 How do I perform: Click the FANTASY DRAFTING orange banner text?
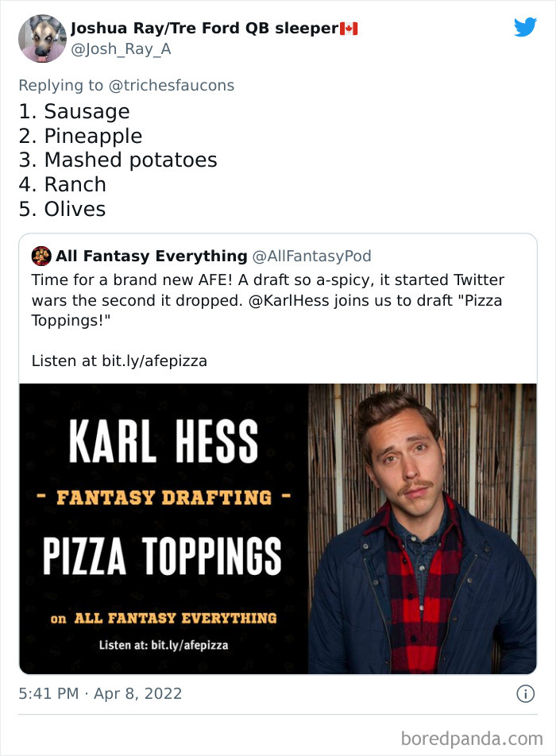[x=164, y=498]
